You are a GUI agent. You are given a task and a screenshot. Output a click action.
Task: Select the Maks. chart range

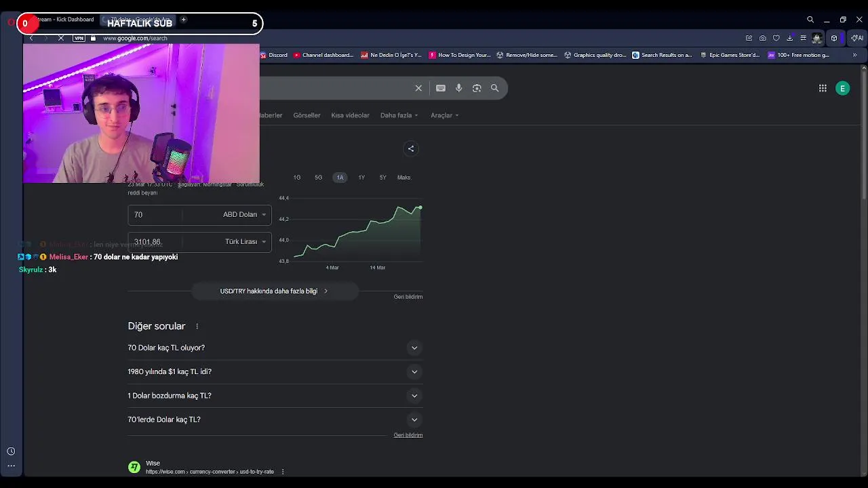point(404,178)
